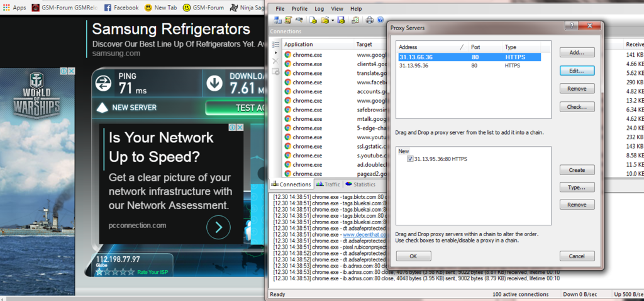The image size is (644, 301).
Task: Select the 31.13.95.36 proxy row
Action: 469,65
